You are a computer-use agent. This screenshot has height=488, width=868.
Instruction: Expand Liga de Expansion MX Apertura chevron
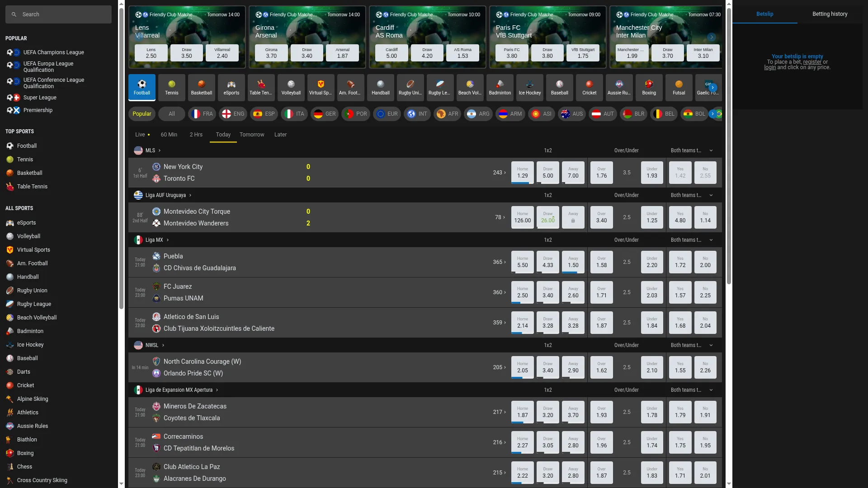(217, 390)
